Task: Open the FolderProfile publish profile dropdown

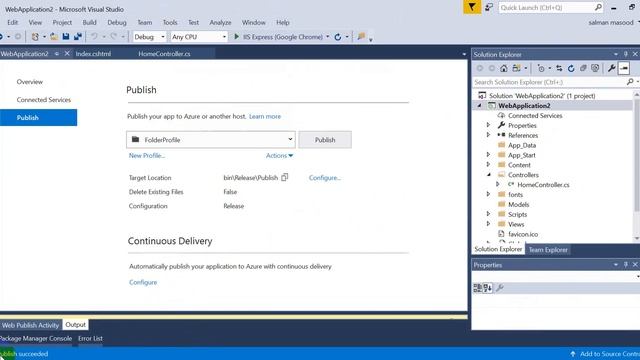Action: 290,139
